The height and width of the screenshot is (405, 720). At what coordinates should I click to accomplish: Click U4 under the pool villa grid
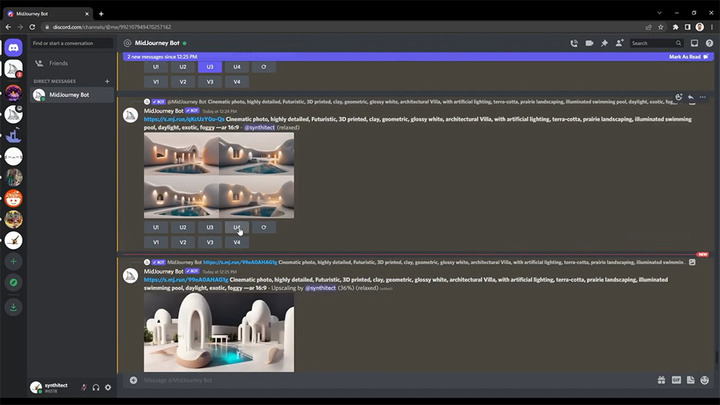tap(237, 227)
